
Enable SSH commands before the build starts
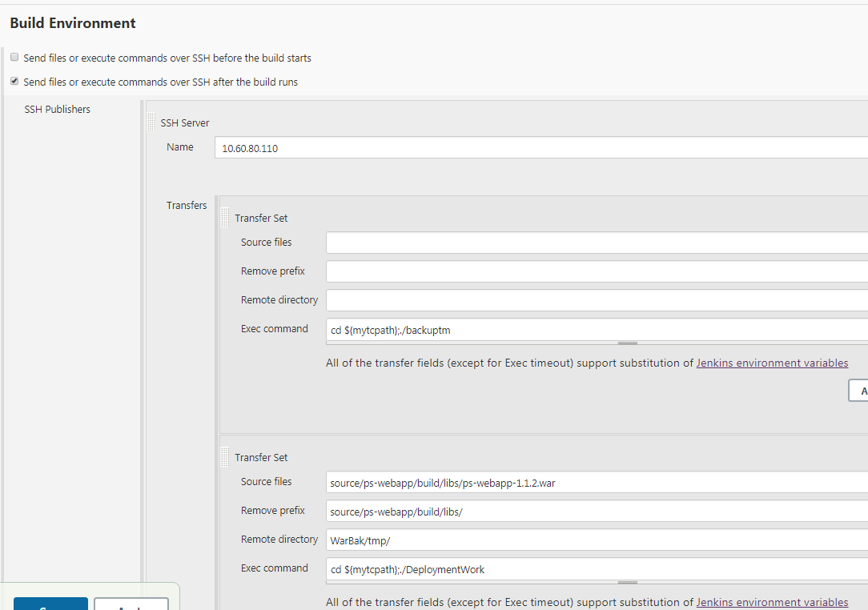tap(14, 58)
